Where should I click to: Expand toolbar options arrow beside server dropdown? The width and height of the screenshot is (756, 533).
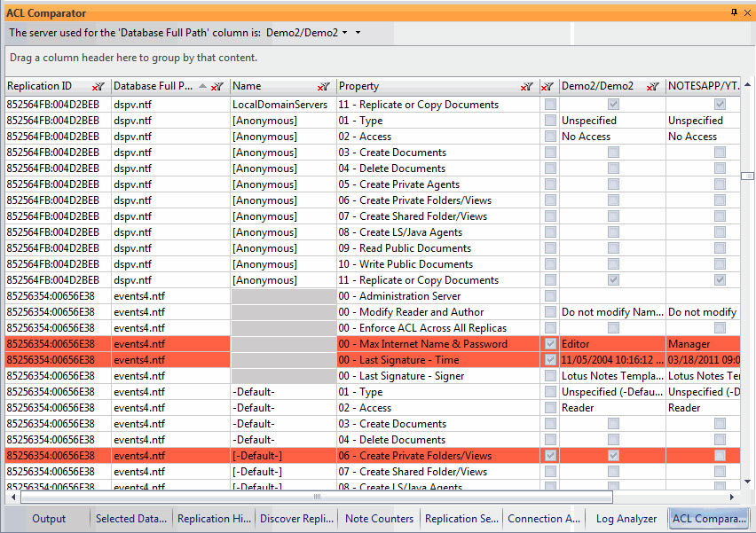coord(358,33)
